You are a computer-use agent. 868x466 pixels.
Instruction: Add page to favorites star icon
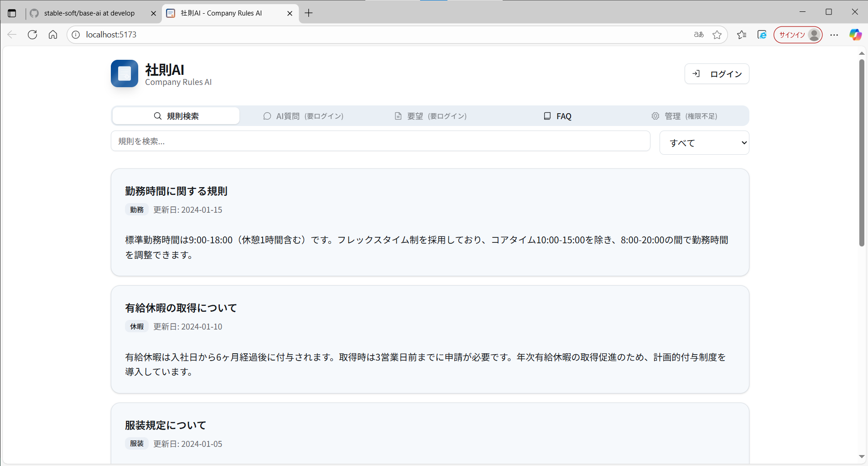[x=717, y=35]
